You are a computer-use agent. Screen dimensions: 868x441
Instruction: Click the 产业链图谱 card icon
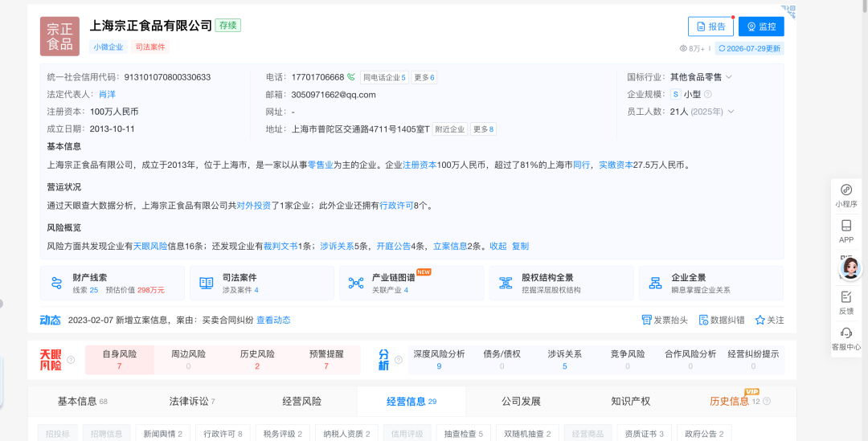356,284
